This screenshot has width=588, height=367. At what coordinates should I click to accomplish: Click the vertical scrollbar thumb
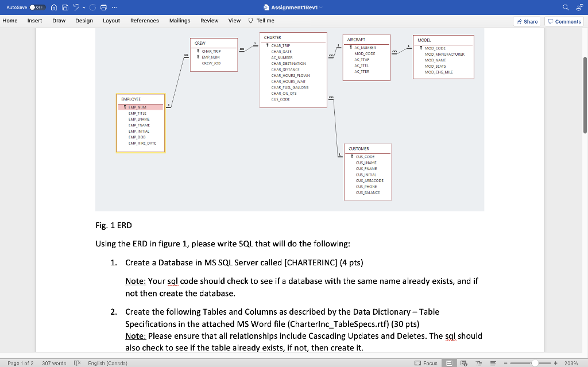(585, 95)
